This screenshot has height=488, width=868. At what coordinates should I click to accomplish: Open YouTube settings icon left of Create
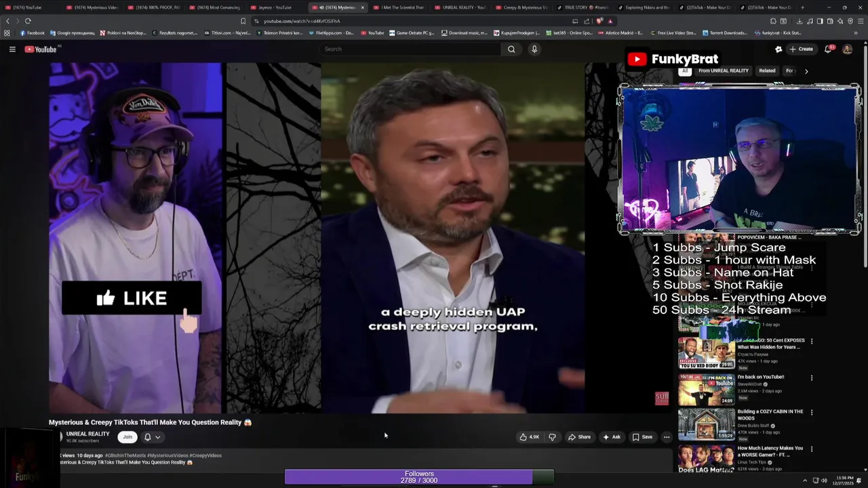[x=778, y=49]
